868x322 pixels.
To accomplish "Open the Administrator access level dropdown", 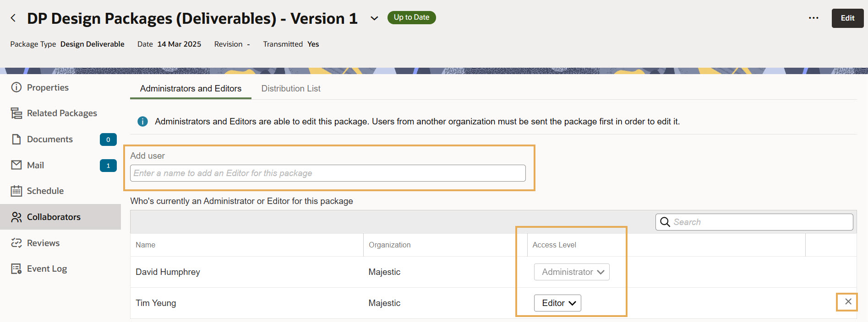I will (572, 272).
